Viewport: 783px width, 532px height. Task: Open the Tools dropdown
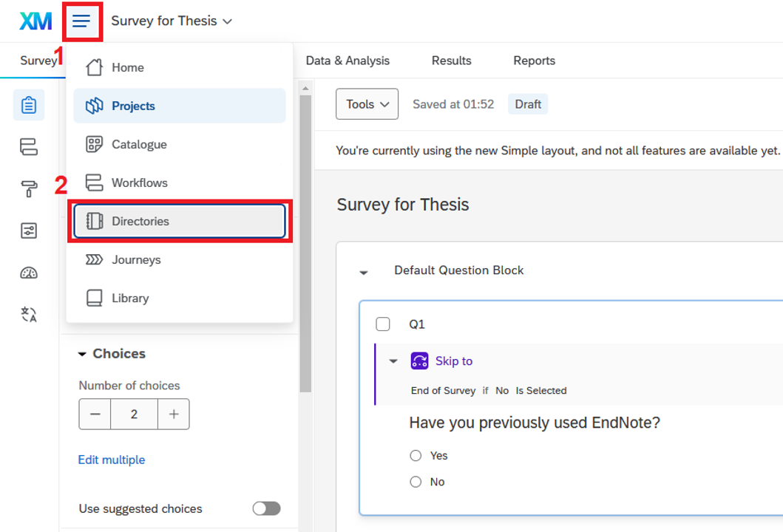367,104
